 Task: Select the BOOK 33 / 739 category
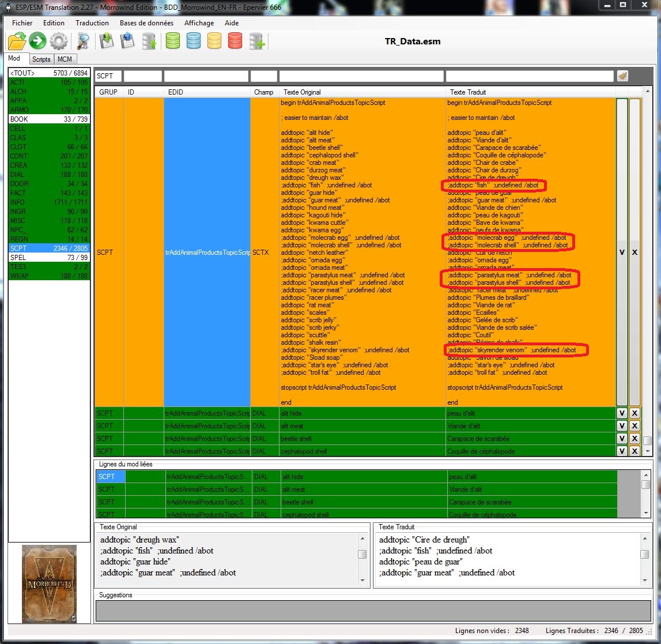[49, 119]
